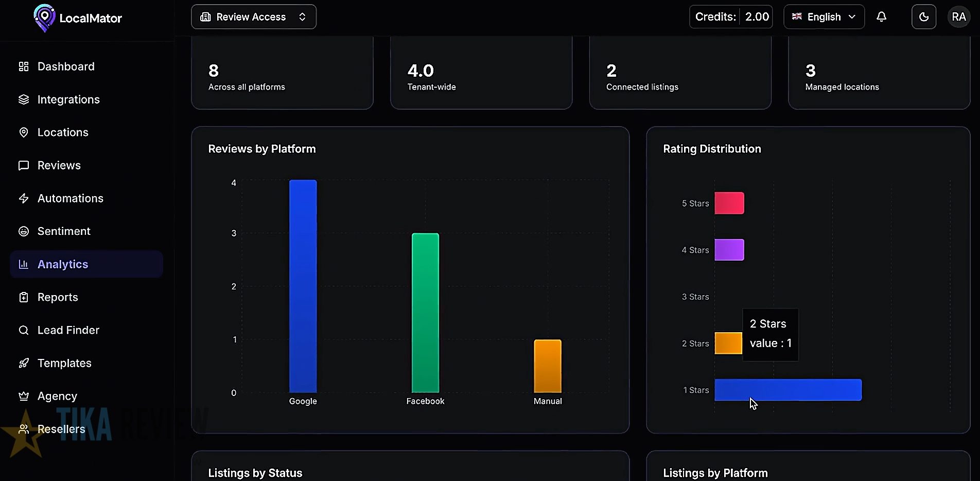
Task: Toggle dark mode with the moon icon
Action: pos(923,16)
